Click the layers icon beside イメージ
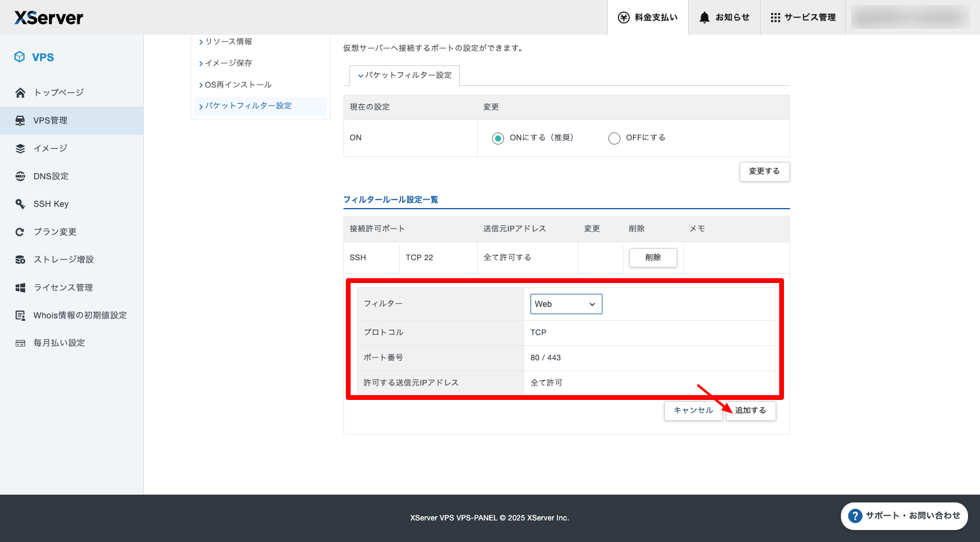The width and height of the screenshot is (980, 542). tap(20, 149)
